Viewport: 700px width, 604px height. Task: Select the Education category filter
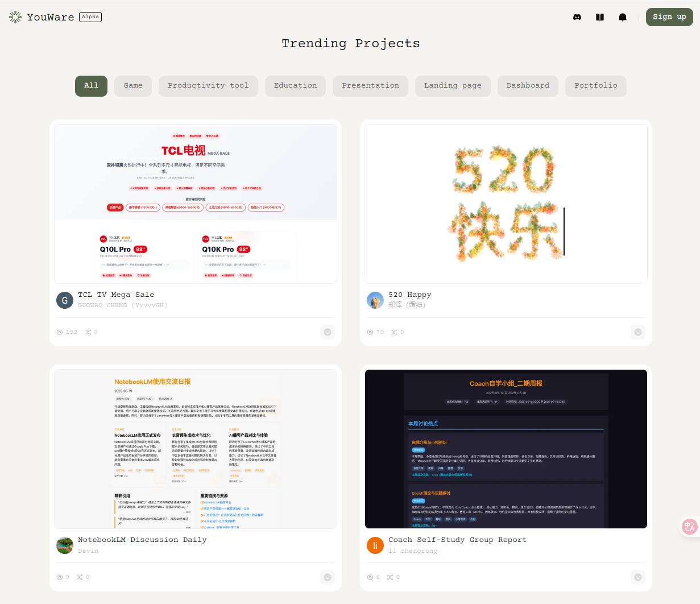tap(295, 86)
